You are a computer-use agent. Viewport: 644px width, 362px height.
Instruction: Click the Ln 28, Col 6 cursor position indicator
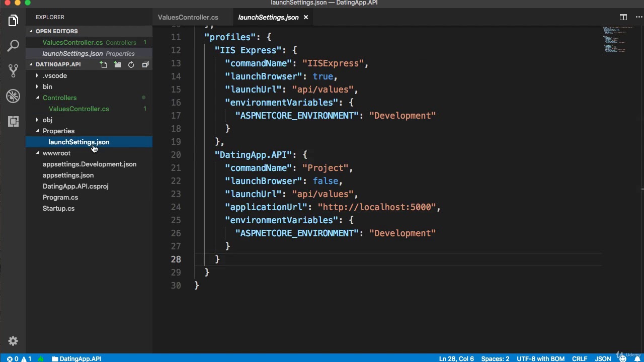456,358
